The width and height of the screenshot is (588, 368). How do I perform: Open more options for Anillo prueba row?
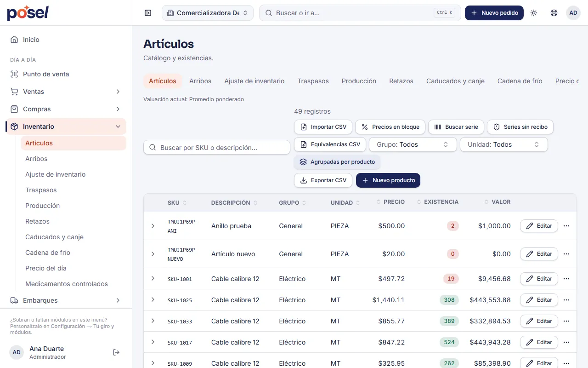click(x=566, y=226)
